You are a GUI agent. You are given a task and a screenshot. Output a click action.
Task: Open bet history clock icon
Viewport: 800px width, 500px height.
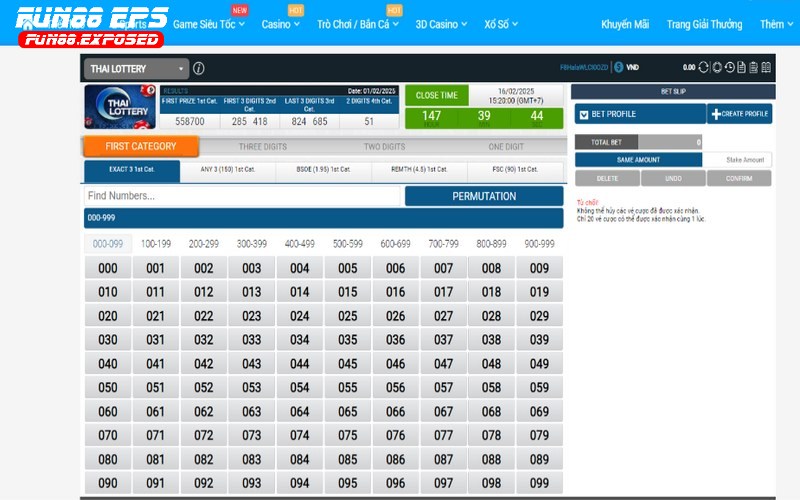[x=730, y=67]
